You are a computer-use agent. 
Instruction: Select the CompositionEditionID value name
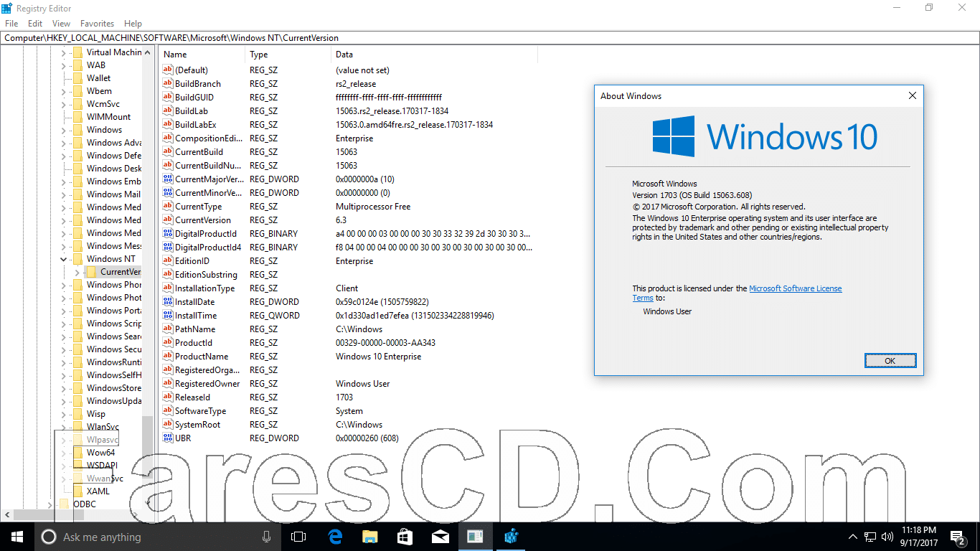(209, 138)
